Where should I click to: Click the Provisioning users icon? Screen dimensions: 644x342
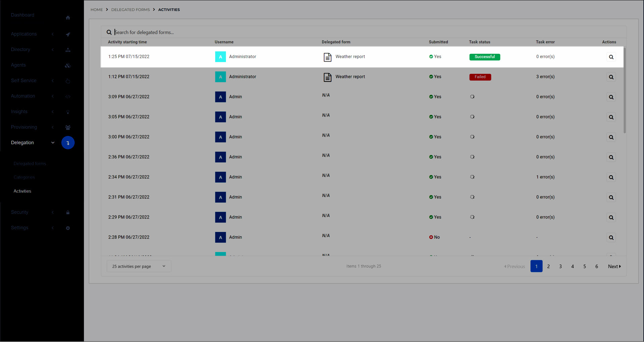(x=68, y=128)
